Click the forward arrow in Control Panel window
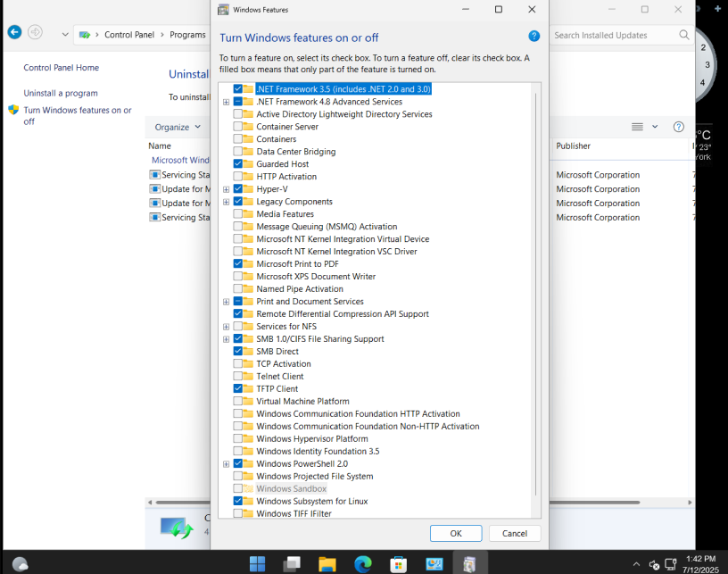This screenshot has height=574, width=728. [36, 32]
